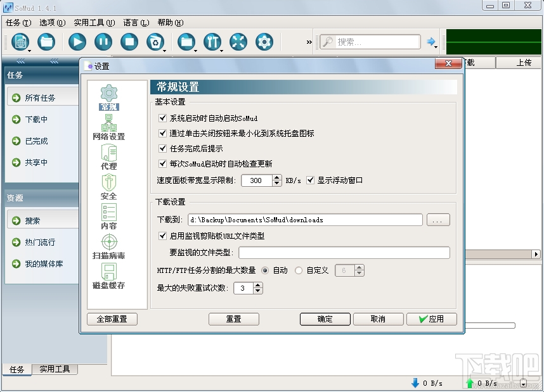Click the new URL download globe icon
Viewport: 544px width, 392px height.
click(x=20, y=42)
